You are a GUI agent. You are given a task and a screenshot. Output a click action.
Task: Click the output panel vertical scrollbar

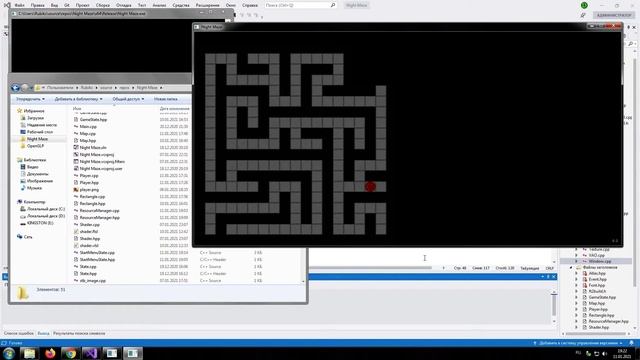[x=554, y=304]
